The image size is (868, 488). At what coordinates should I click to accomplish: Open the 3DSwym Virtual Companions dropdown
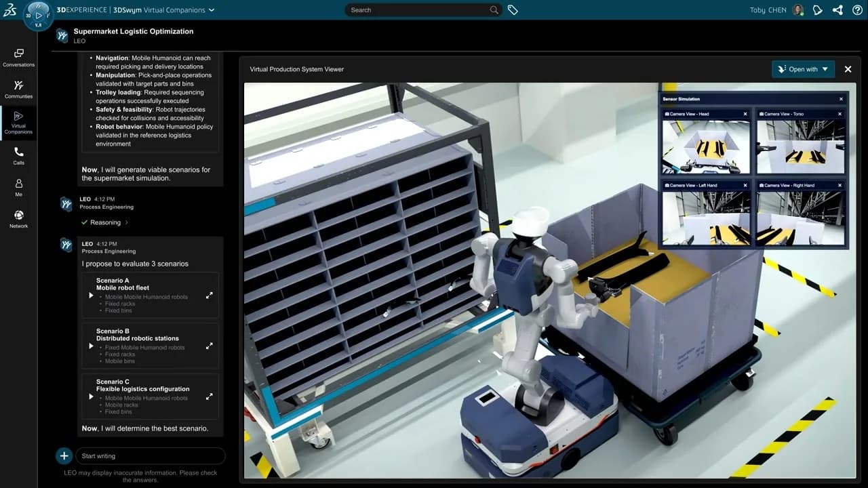[212, 10]
